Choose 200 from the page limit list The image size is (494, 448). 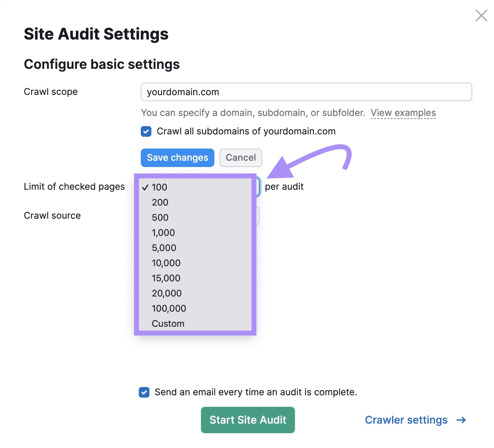point(160,202)
